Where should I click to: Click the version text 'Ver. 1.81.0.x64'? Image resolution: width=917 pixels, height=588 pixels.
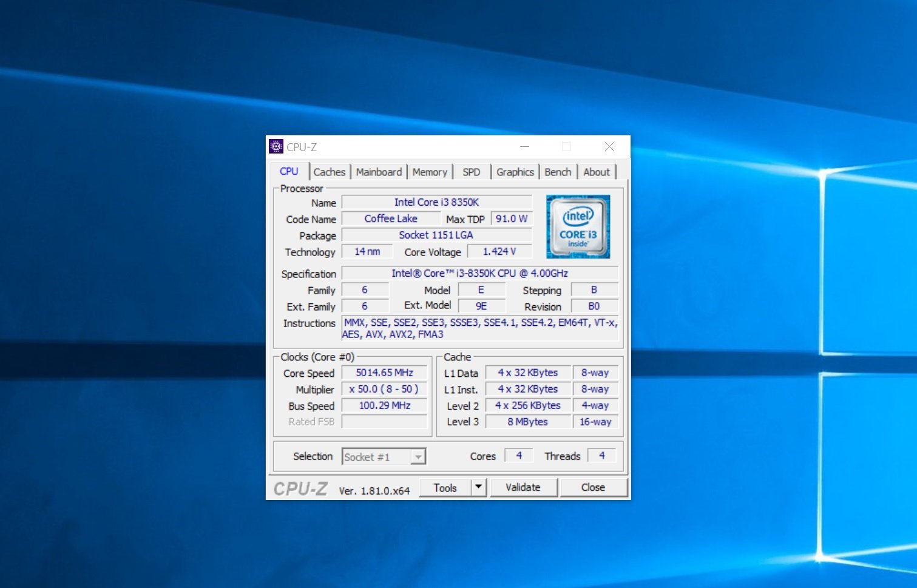coord(374,490)
